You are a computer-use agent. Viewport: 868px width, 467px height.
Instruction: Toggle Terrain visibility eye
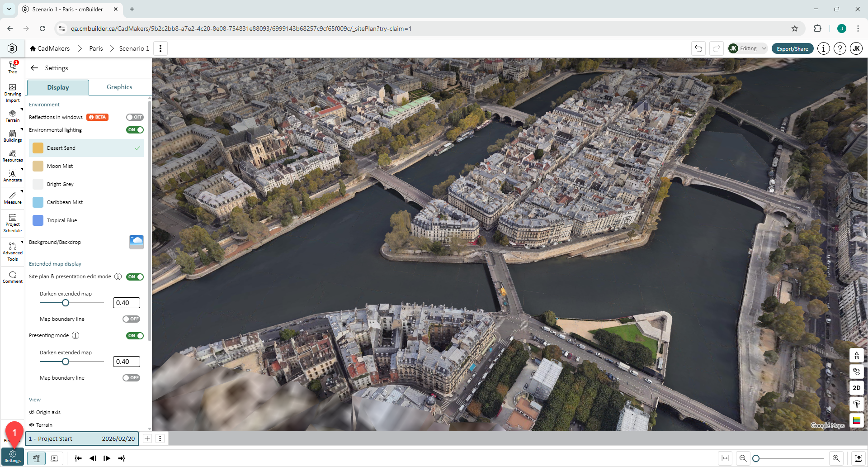(32, 425)
